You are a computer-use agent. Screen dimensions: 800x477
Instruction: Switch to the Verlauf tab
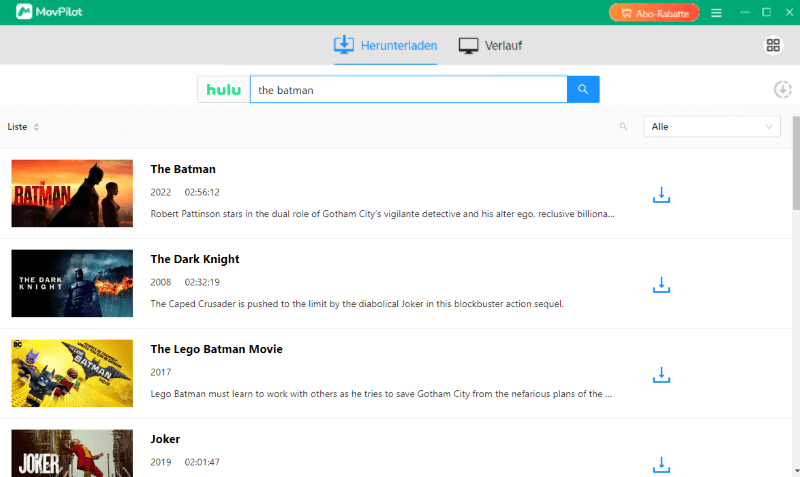coord(490,45)
